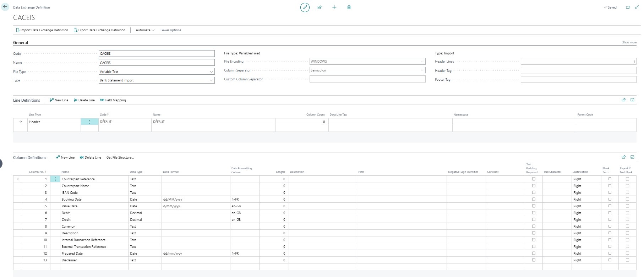Open page in new window icon
This screenshot has width=644, height=277.
pyautogui.click(x=628, y=7)
